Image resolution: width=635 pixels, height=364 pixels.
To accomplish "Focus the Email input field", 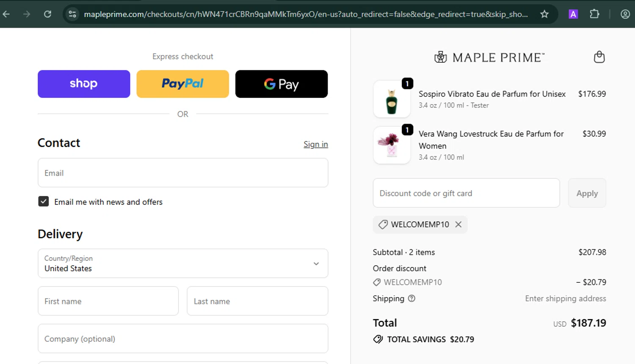I will click(x=183, y=173).
